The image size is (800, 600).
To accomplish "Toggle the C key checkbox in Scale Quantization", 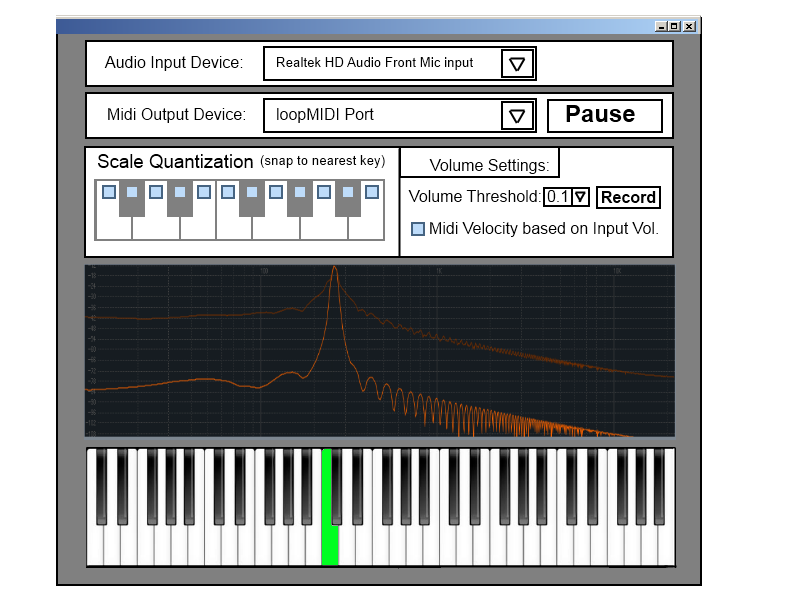I will pyautogui.click(x=108, y=192).
